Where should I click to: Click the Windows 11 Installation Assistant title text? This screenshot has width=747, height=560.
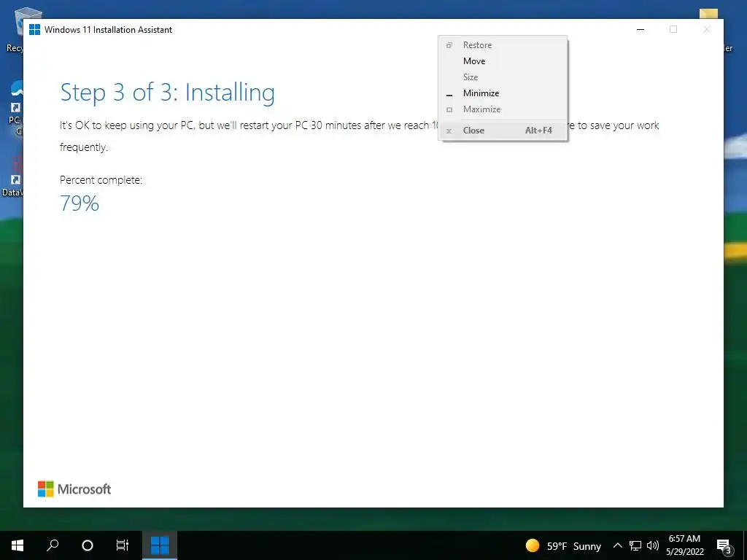tap(108, 29)
